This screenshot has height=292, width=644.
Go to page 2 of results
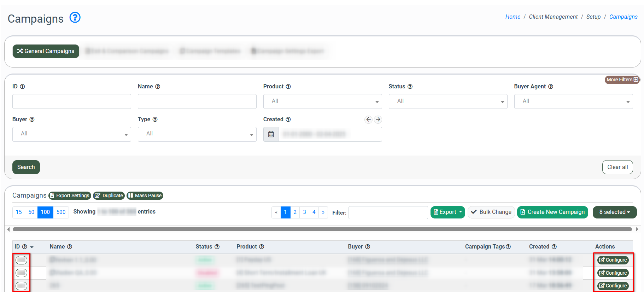click(x=295, y=212)
